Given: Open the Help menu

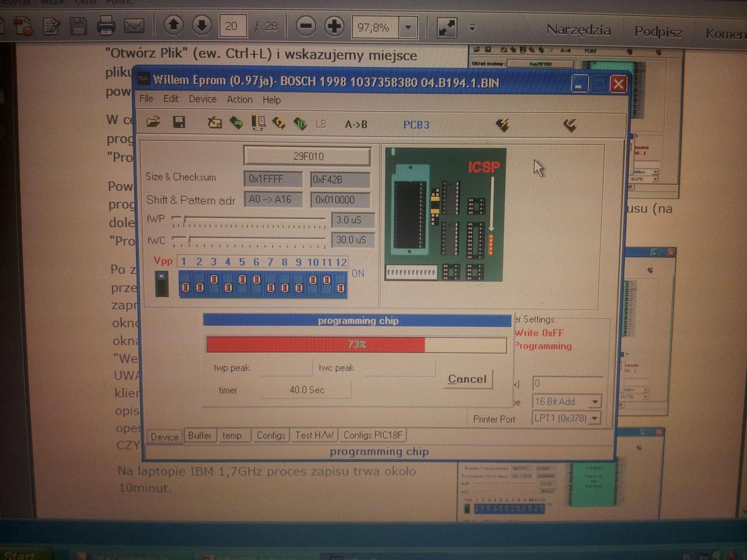Looking at the screenshot, I should click(x=271, y=100).
